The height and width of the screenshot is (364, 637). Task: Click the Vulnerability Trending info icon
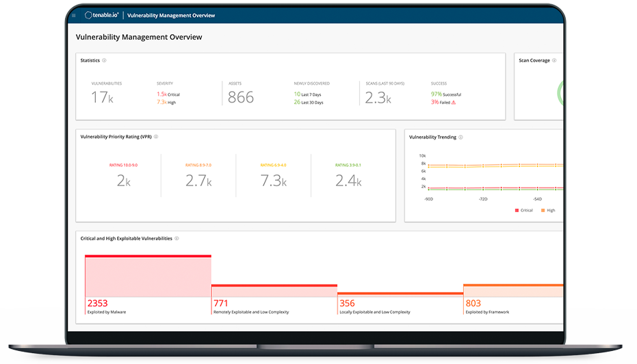tap(460, 138)
